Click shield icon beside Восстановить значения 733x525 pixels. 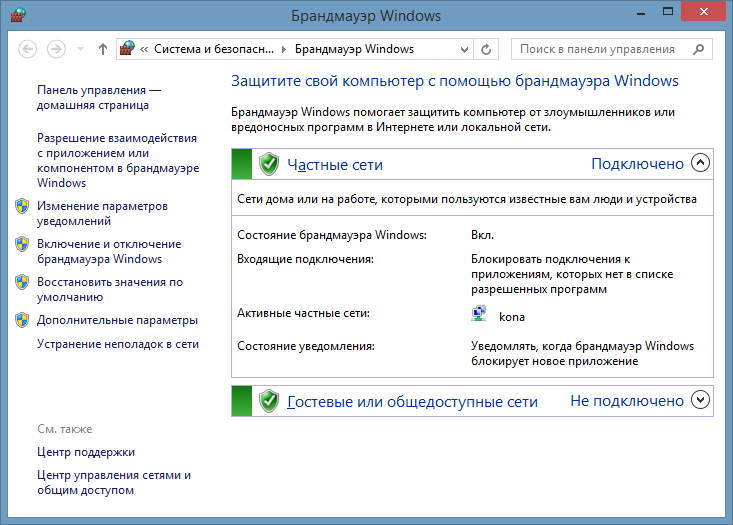click(22, 282)
